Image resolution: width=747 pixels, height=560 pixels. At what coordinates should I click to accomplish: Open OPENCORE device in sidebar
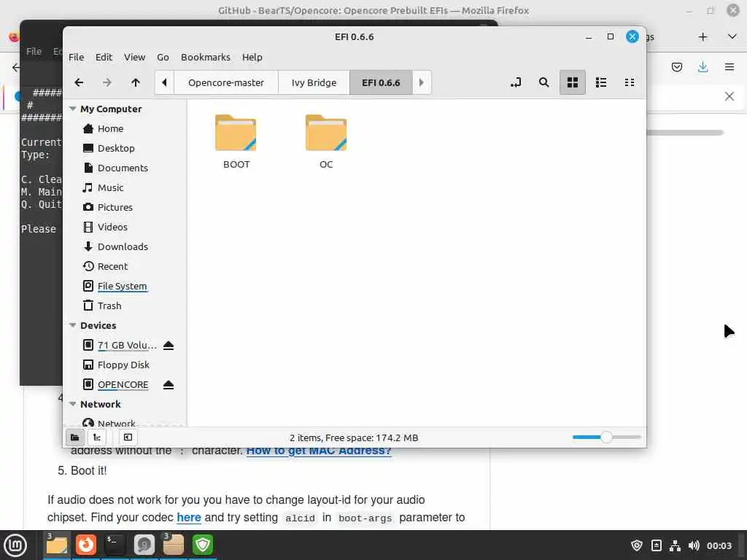pos(123,385)
